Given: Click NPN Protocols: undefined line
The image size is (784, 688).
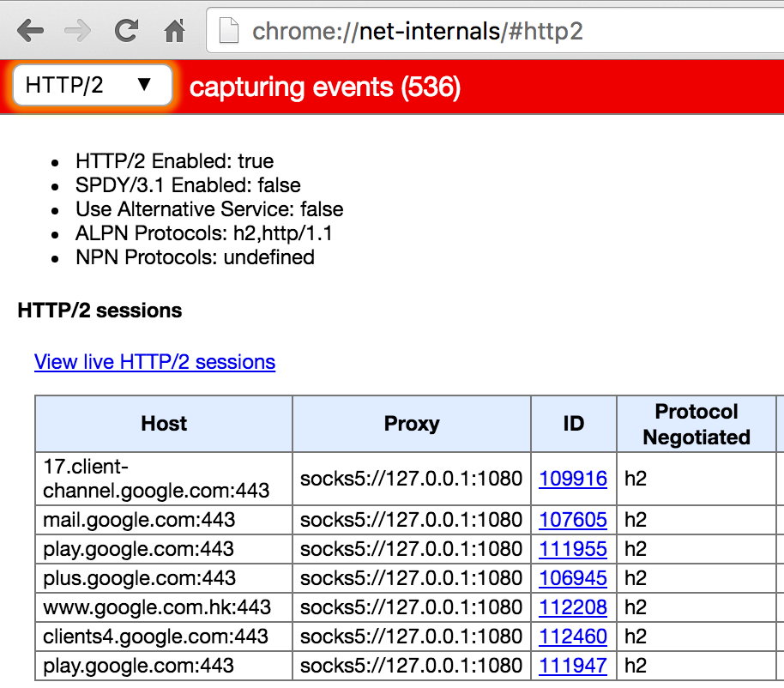Looking at the screenshot, I should (195, 257).
